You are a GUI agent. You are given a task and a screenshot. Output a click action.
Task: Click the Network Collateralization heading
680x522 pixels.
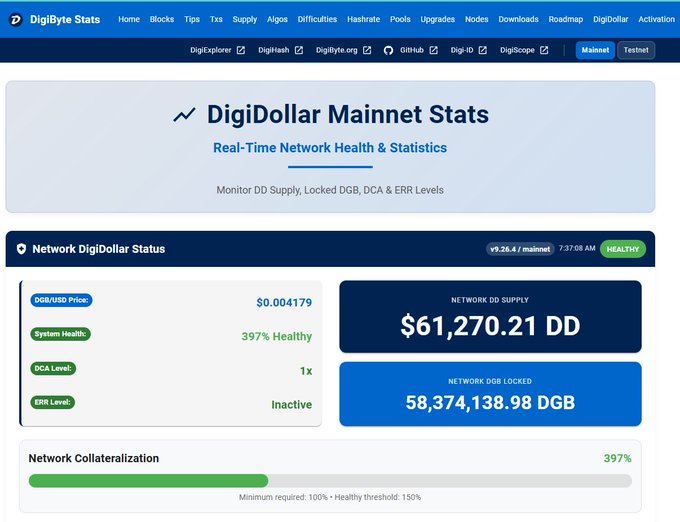coord(94,458)
